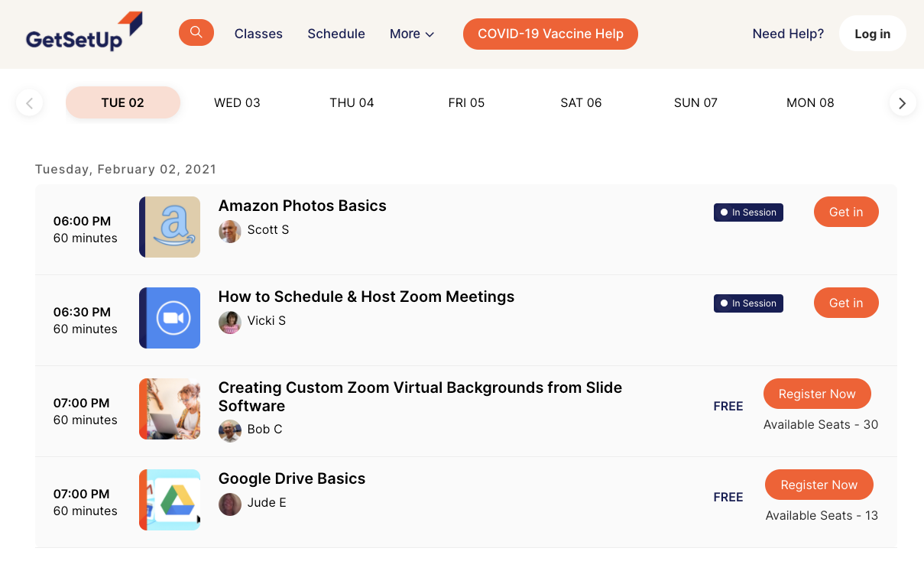Open the Classes menu item
Image resolution: width=924 pixels, height=561 pixels.
258,34
